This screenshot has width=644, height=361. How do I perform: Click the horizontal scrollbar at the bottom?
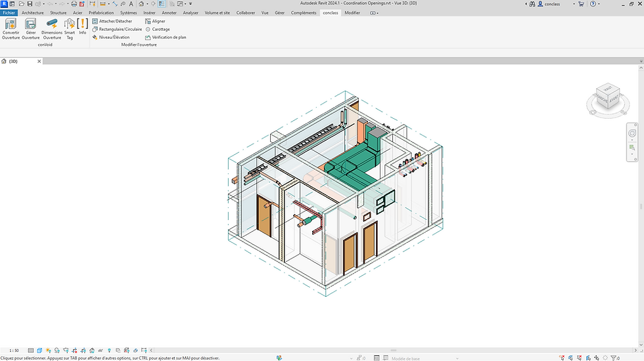(394, 350)
